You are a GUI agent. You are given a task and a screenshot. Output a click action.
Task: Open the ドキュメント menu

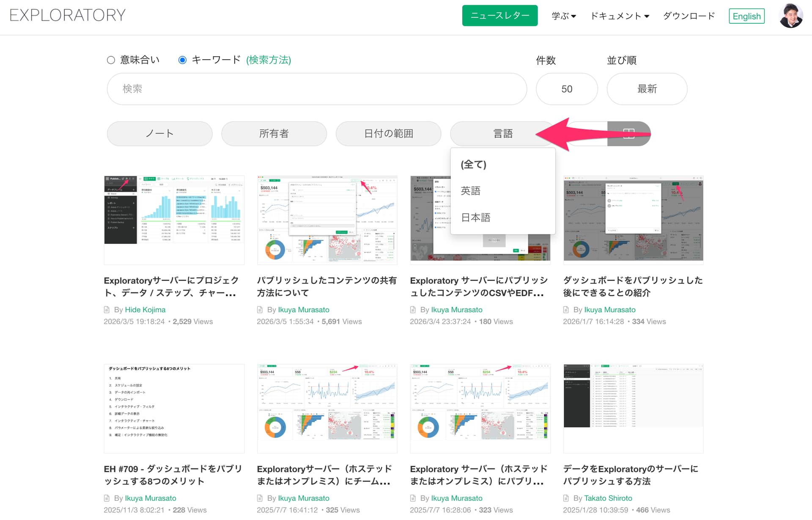[620, 16]
